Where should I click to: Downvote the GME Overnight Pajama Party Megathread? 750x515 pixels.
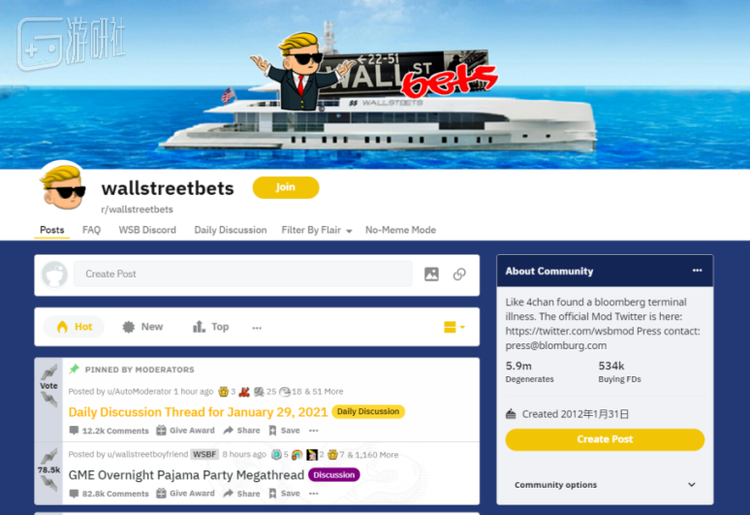tap(49, 483)
